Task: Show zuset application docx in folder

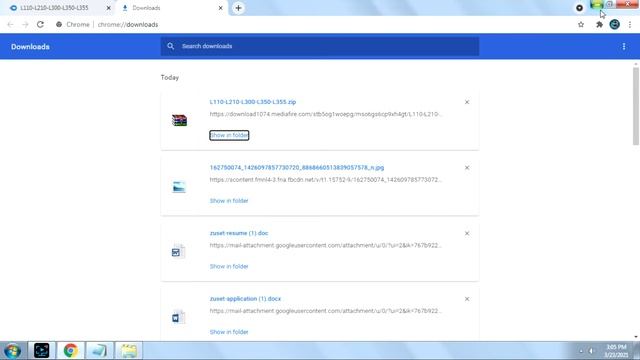Action: pos(229,332)
